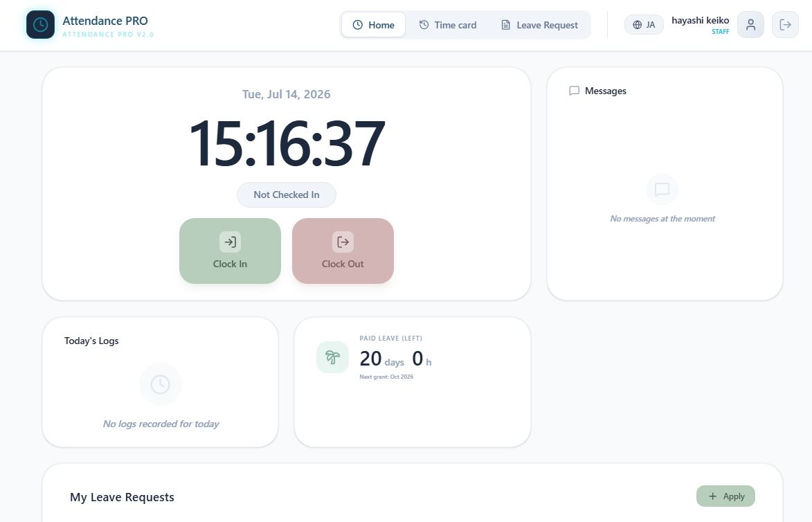Click the ATTENDANCE PRO V2.0 subtitle
Image resolution: width=812 pixels, height=522 pixels.
(108, 34)
